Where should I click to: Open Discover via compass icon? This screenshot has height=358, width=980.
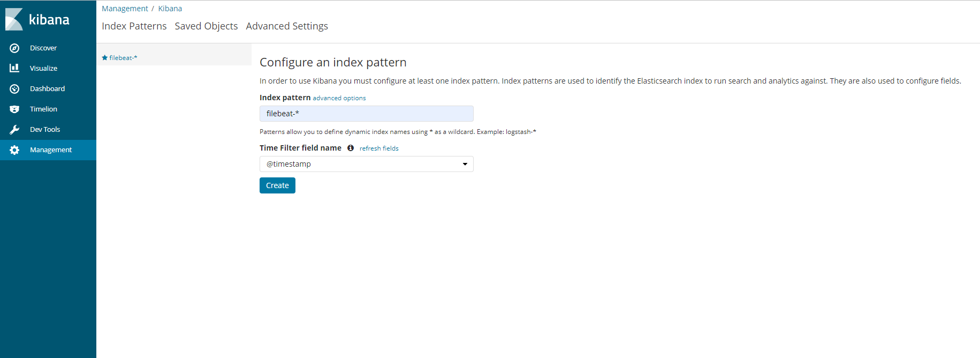(14, 48)
